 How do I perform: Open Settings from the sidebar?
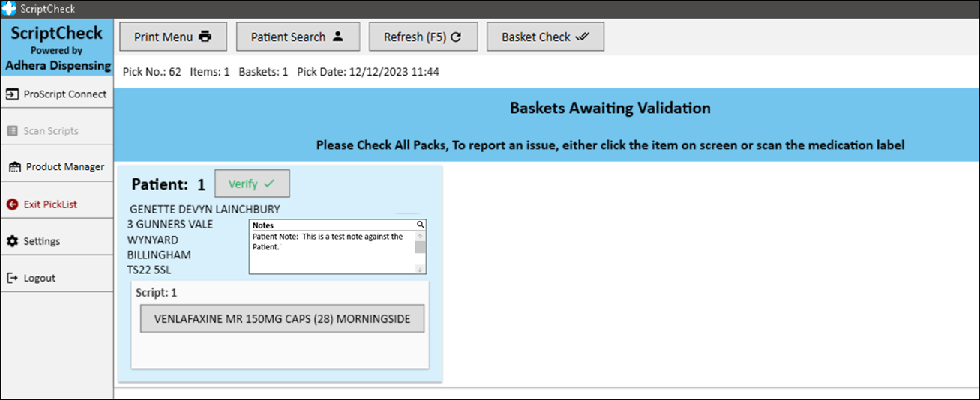coord(57,241)
